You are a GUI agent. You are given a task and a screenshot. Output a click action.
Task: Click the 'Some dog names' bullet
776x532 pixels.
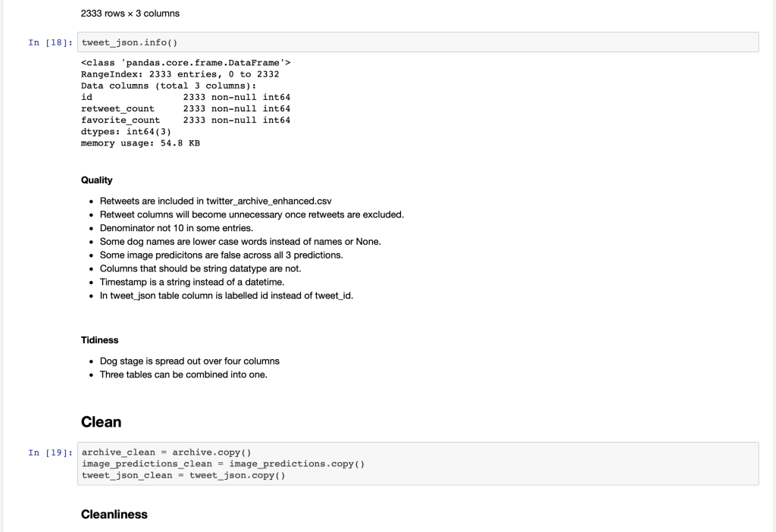(239, 242)
